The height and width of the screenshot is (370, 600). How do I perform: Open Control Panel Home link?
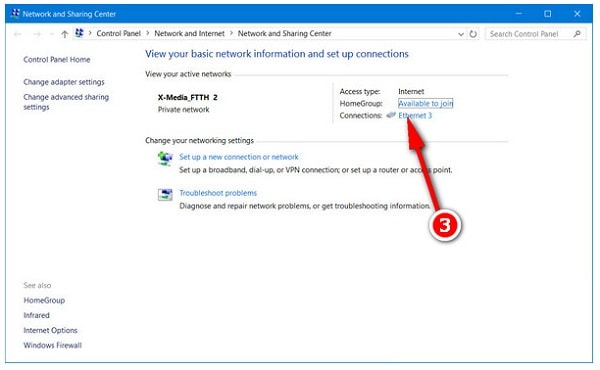click(57, 60)
